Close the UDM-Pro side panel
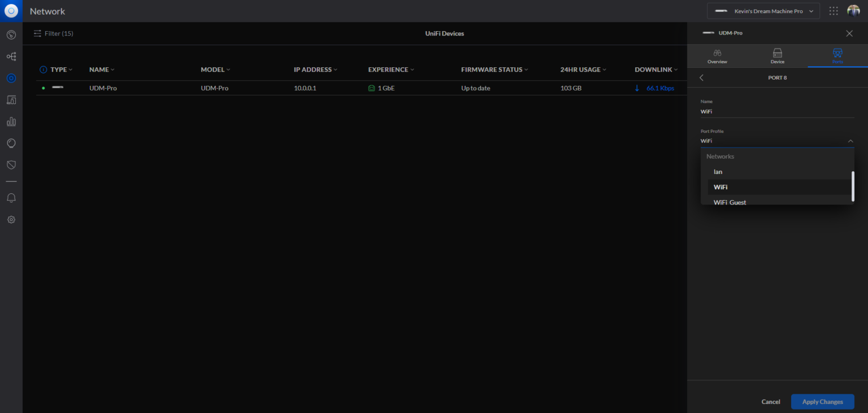 pos(849,33)
